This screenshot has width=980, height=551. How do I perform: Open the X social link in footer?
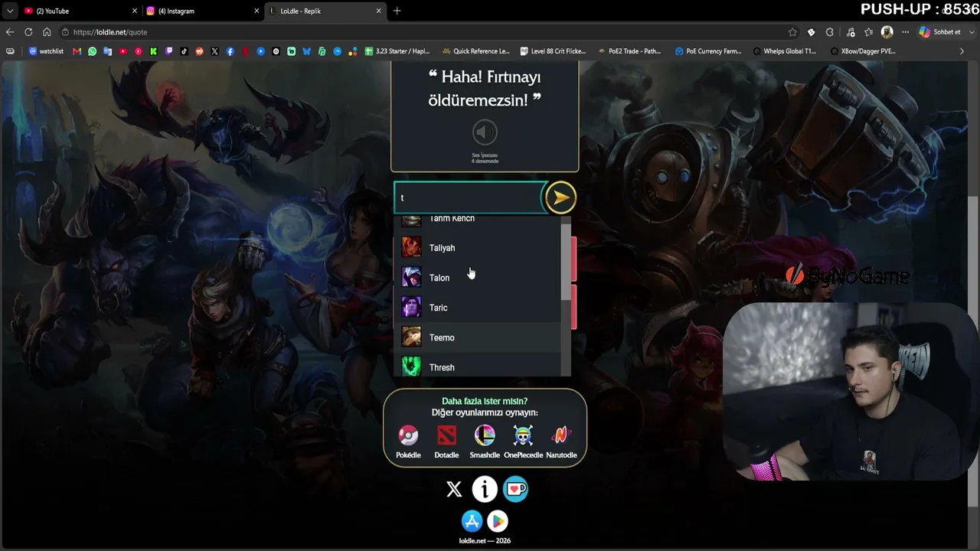(x=454, y=489)
